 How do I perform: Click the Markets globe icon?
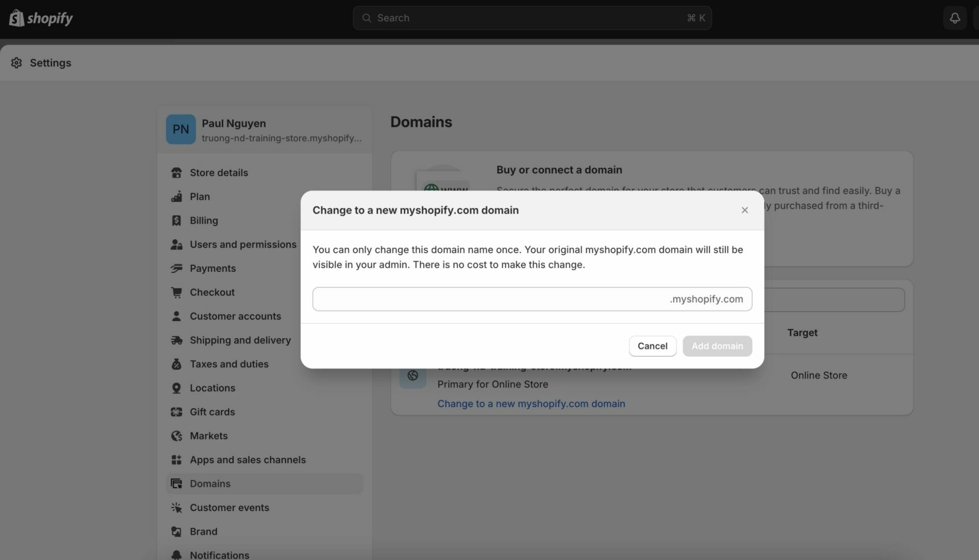[176, 436]
